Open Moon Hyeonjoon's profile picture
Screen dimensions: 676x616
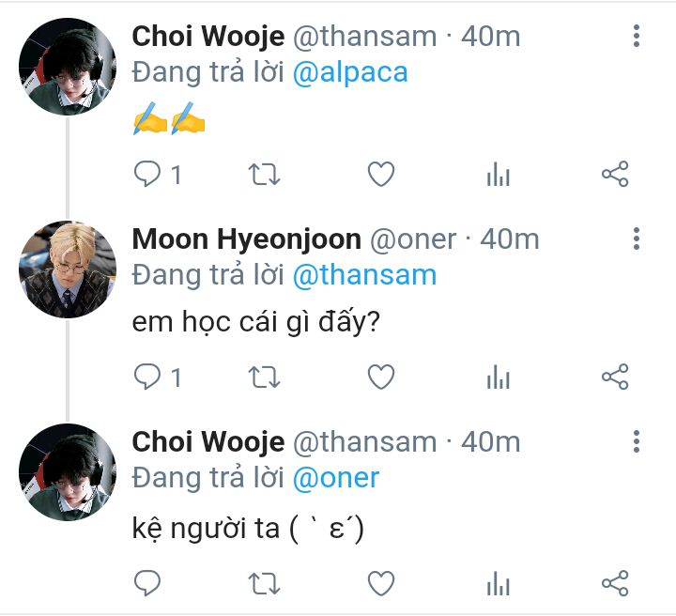pos(68,269)
